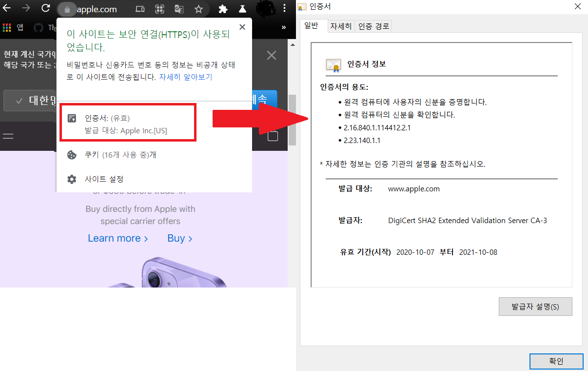The width and height of the screenshot is (588, 371).
Task: Open the Apple shopping bag icon
Action: coord(273,136)
